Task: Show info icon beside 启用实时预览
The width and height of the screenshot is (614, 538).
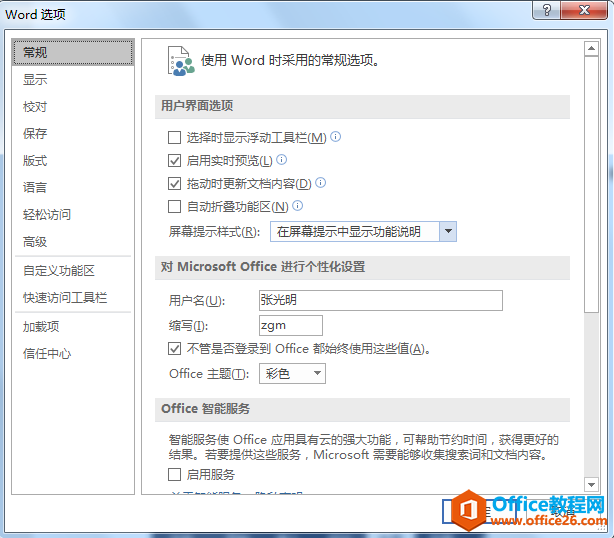Action: point(282,159)
